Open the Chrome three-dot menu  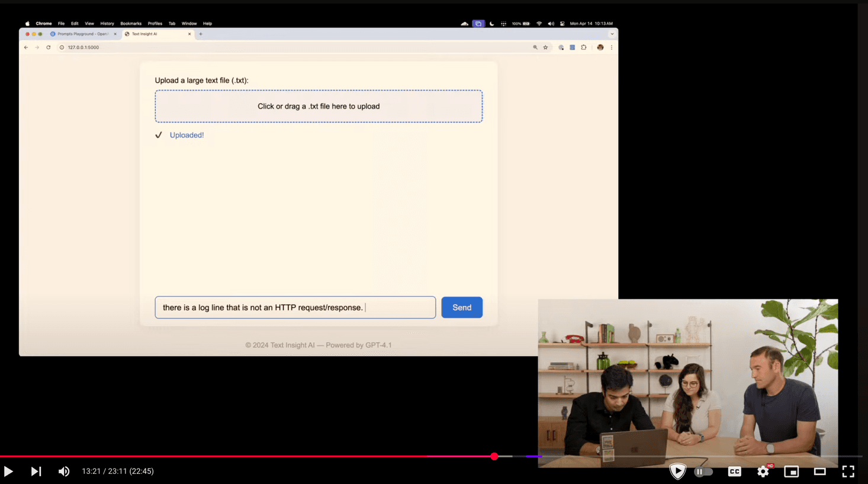point(612,47)
